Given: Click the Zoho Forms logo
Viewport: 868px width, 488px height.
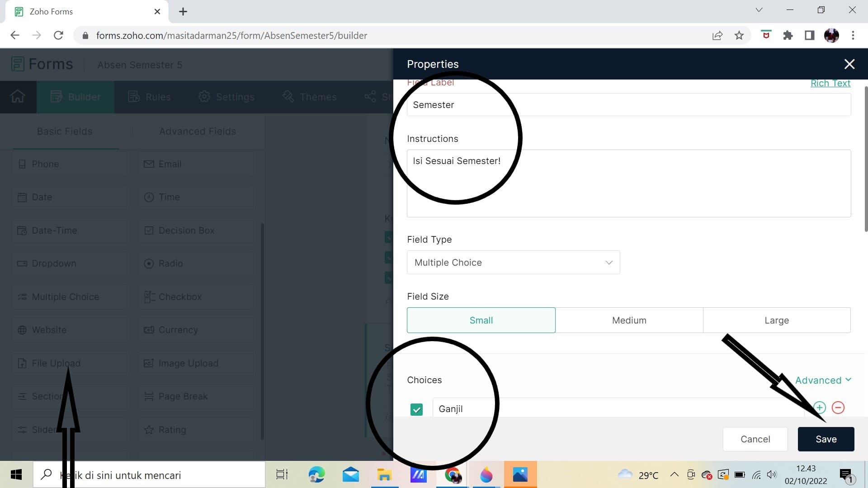Looking at the screenshot, I should pos(42,64).
